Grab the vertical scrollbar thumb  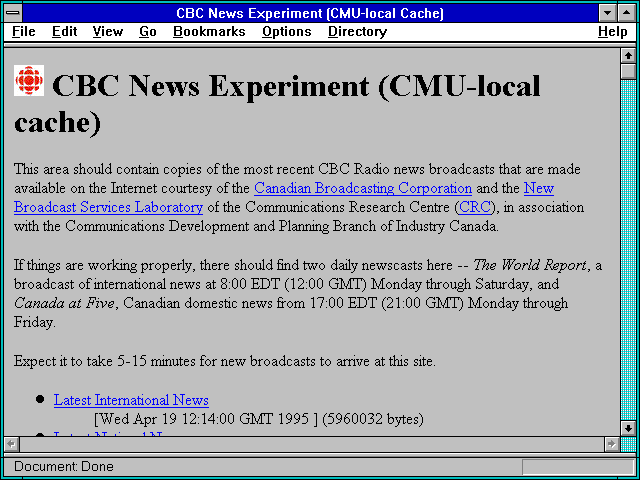coord(628,71)
